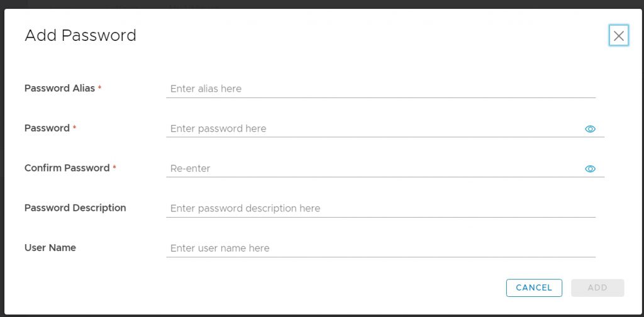
Task: Click the red asterisk beside Password label
Action: pos(74,128)
